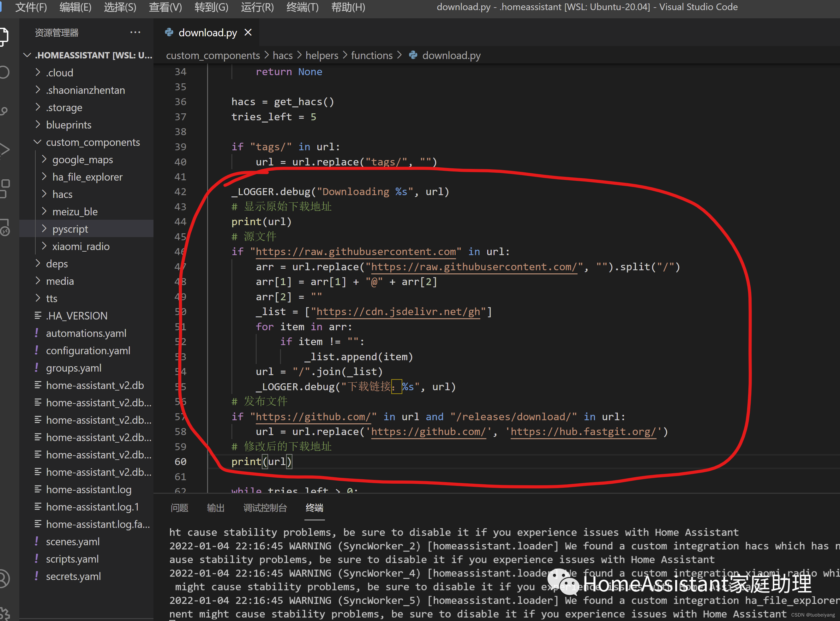Open the .HA_VERSION file
Viewport: 840px width, 621px height.
pos(87,315)
